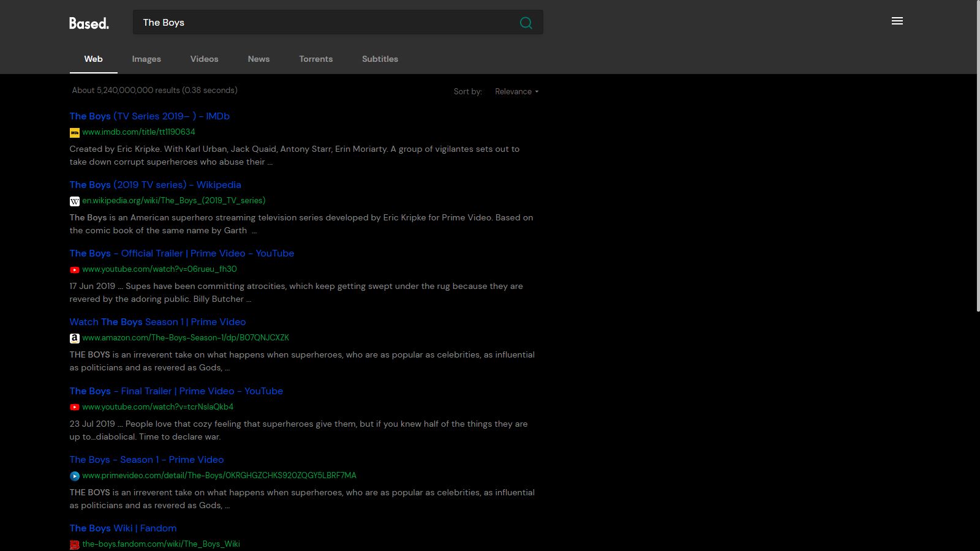Screen dimensions: 980x551
Task: Open Final Trailer YouTube result
Action: pos(176,391)
